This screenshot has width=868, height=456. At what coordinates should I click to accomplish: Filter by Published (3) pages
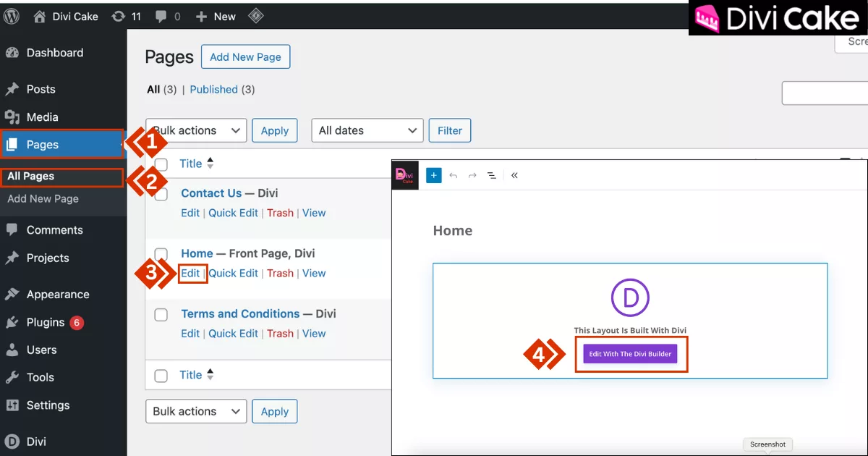(x=222, y=90)
